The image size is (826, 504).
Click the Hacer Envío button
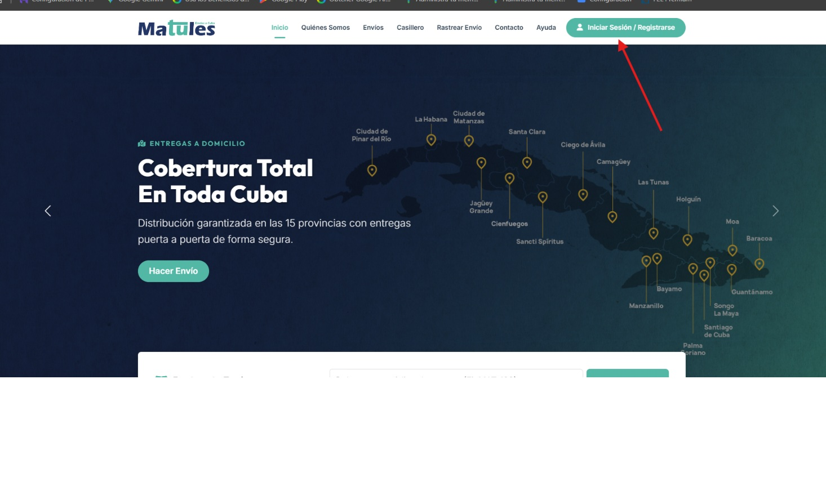174,271
